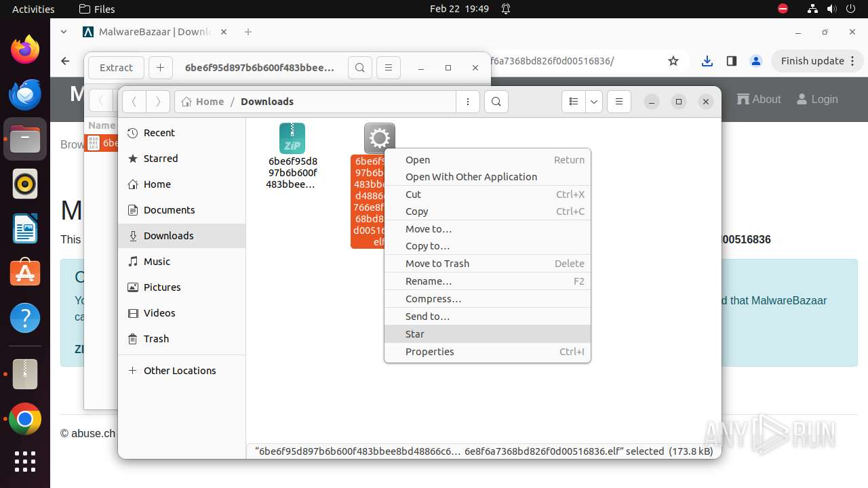Open Videos folder in sidebar
The width and height of the screenshot is (868, 488).
point(182,313)
